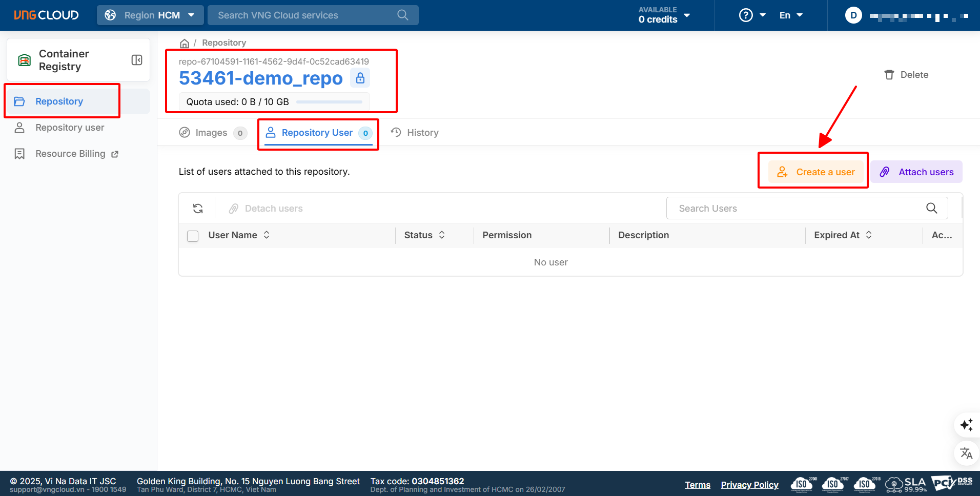Click the user avatar D icon
This screenshot has height=496, width=980.
[853, 15]
